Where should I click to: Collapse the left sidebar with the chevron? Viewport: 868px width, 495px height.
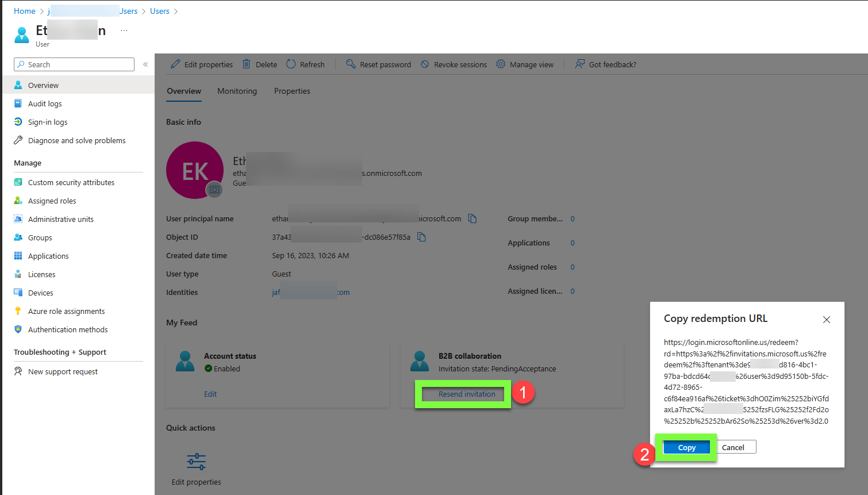[x=145, y=64]
